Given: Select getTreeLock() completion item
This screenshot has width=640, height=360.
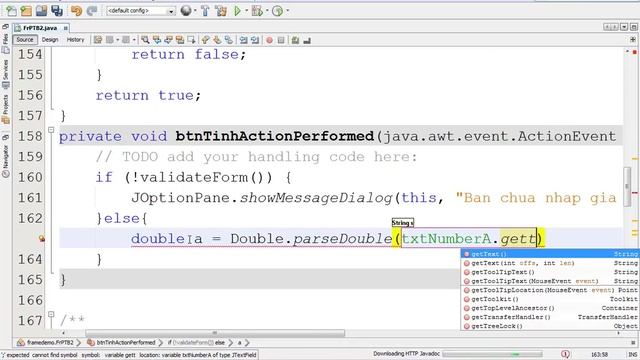Looking at the screenshot, I should point(550,326).
